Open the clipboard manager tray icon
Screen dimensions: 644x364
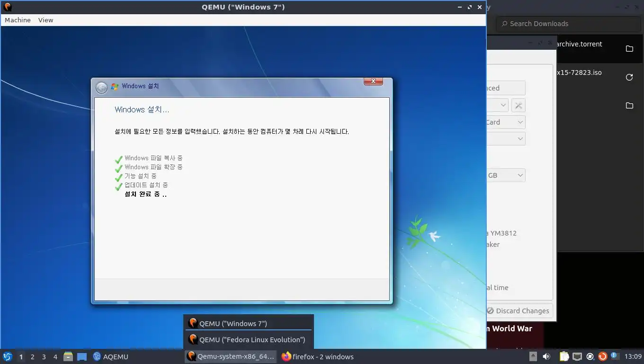[564, 356]
